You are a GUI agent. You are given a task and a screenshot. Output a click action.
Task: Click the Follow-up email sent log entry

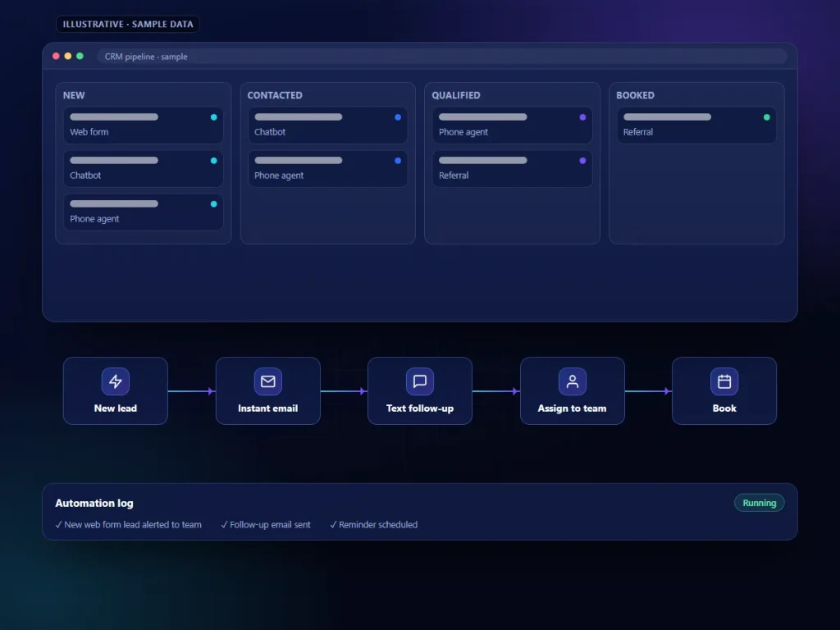coord(266,524)
